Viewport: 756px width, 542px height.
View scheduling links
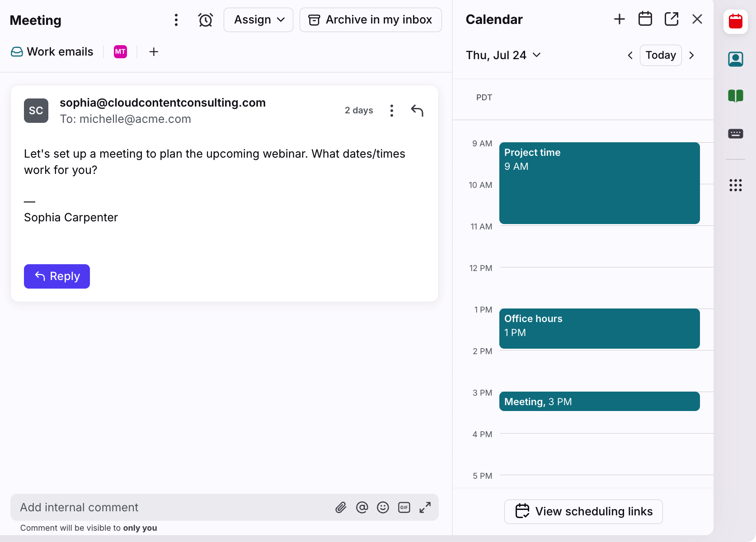pos(583,512)
